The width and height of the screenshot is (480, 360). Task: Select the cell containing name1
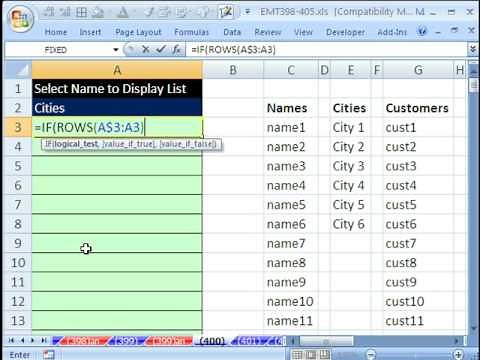[291, 127]
